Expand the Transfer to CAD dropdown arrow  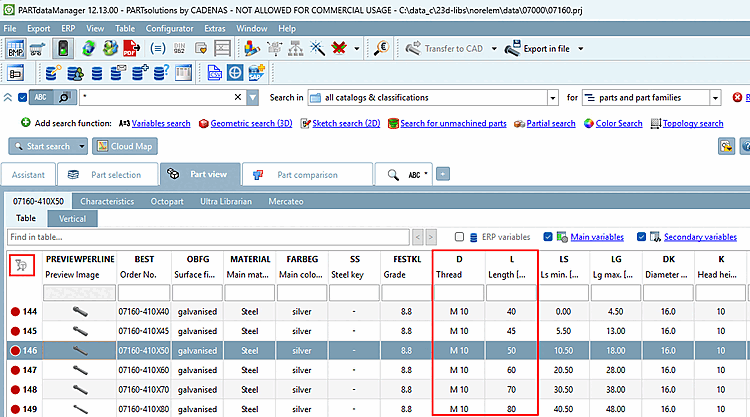(x=494, y=49)
